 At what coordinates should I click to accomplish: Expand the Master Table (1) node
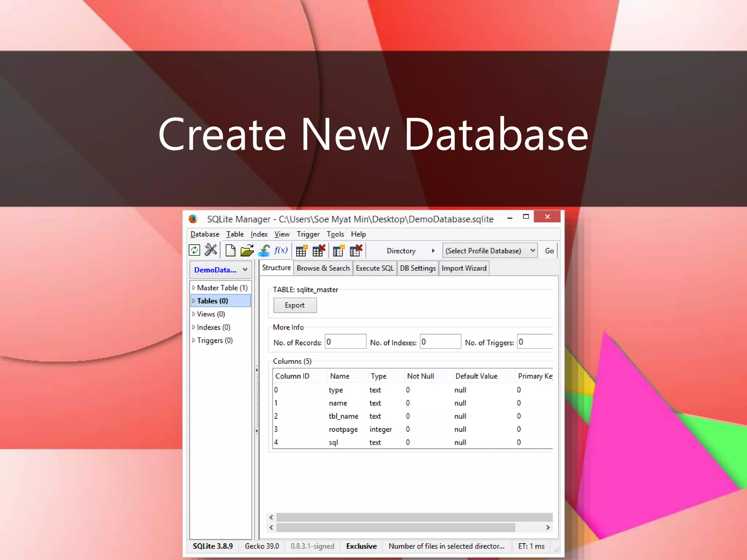194,288
